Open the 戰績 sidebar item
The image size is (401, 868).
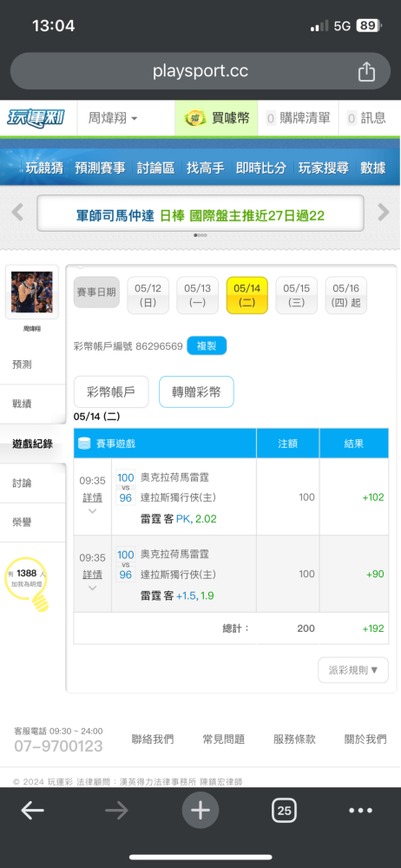tap(33, 404)
